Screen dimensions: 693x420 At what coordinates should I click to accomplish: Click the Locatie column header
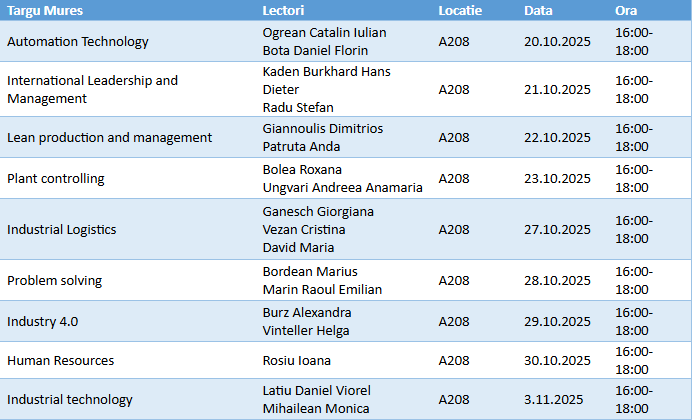pyautogui.click(x=460, y=10)
